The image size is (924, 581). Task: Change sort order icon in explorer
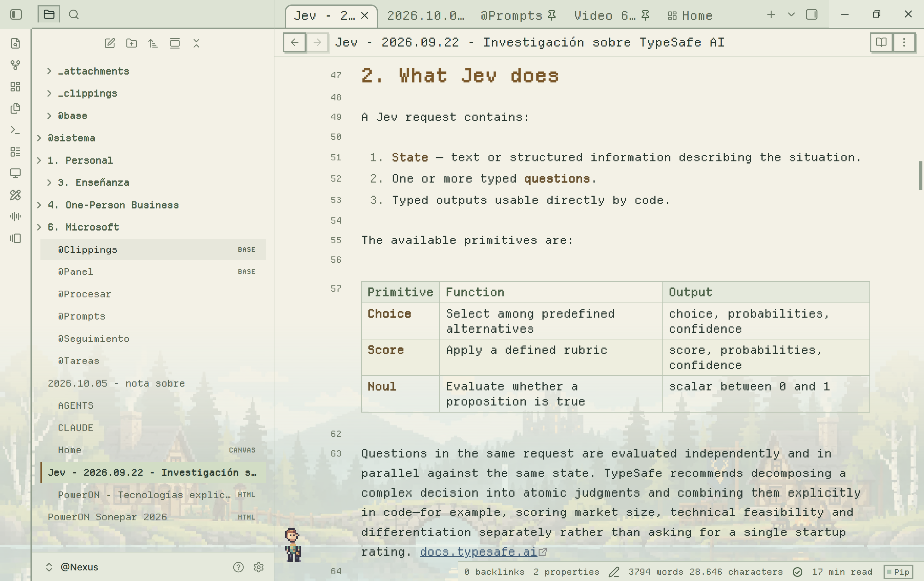coord(153,43)
